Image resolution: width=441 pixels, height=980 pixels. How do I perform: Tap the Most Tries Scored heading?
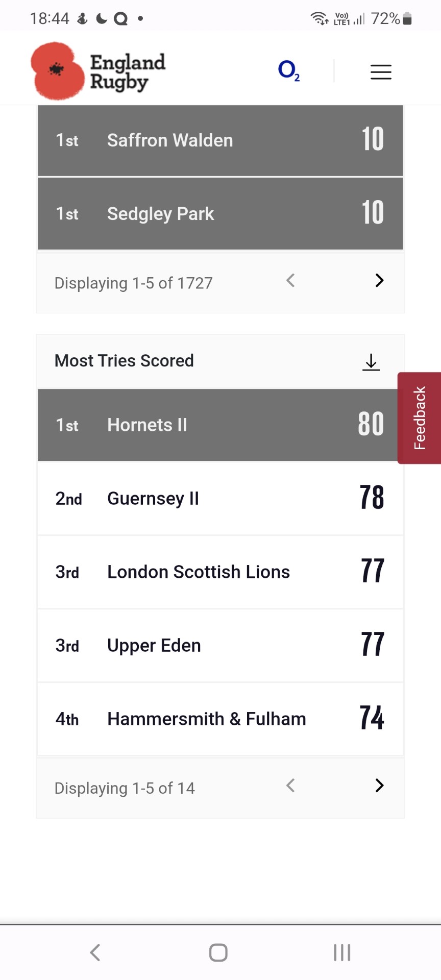pos(124,361)
